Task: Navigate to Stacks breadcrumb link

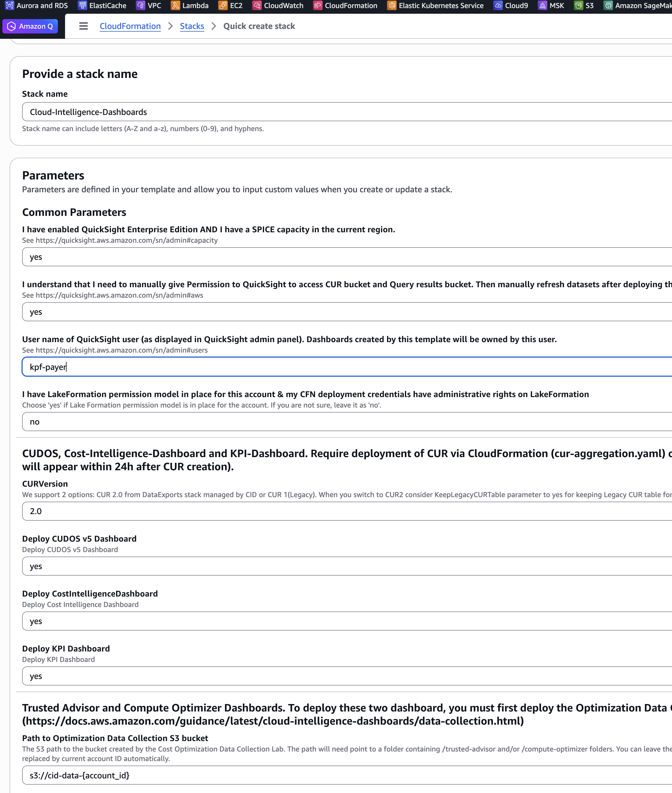Action: (192, 26)
